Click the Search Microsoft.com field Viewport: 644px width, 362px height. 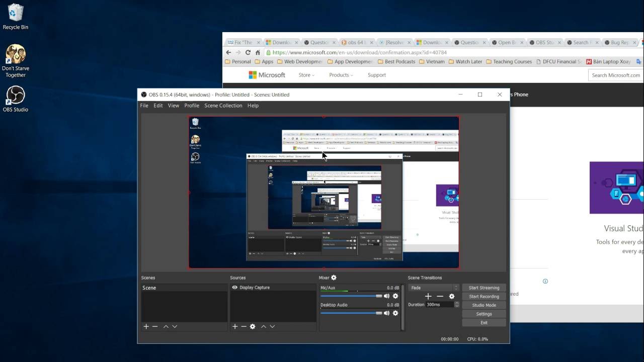[x=616, y=75]
